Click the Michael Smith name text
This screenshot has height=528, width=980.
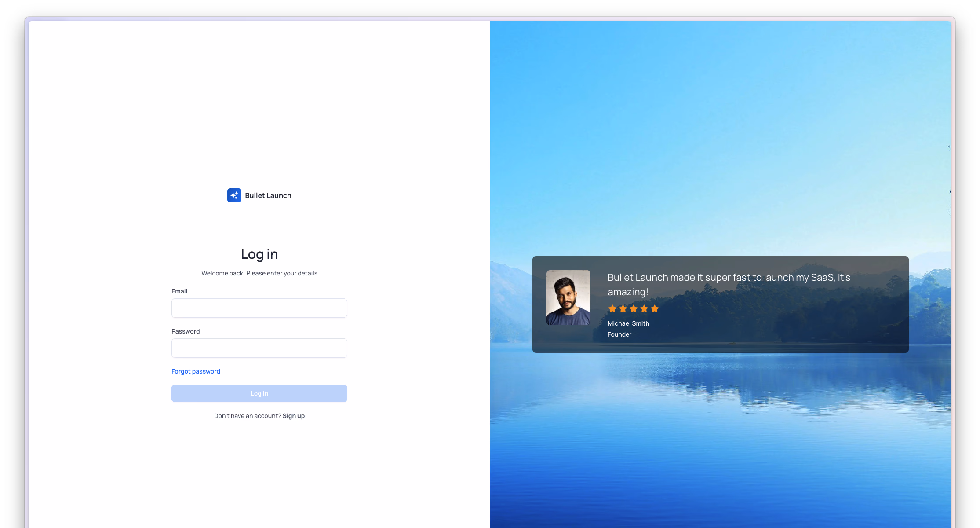(628, 323)
